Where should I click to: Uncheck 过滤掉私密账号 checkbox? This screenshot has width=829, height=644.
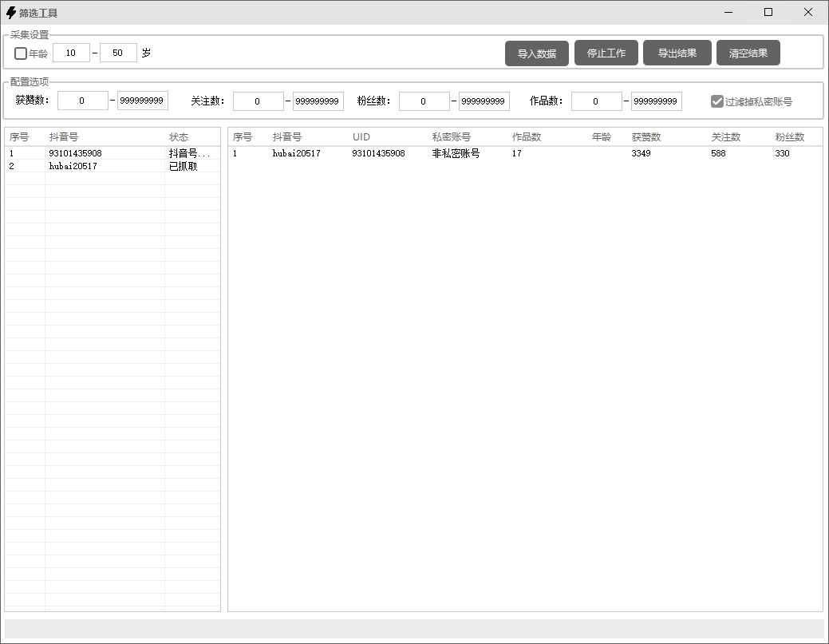pyautogui.click(x=717, y=101)
